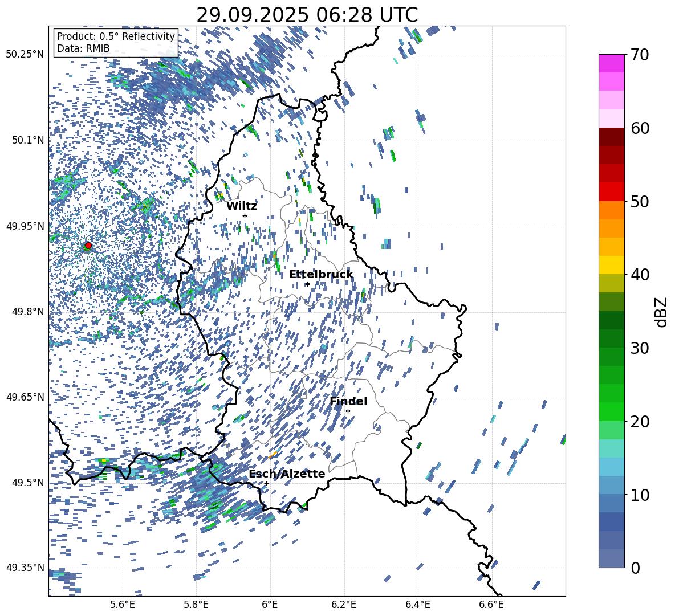Click the colorbar tick label 10

click(x=640, y=495)
